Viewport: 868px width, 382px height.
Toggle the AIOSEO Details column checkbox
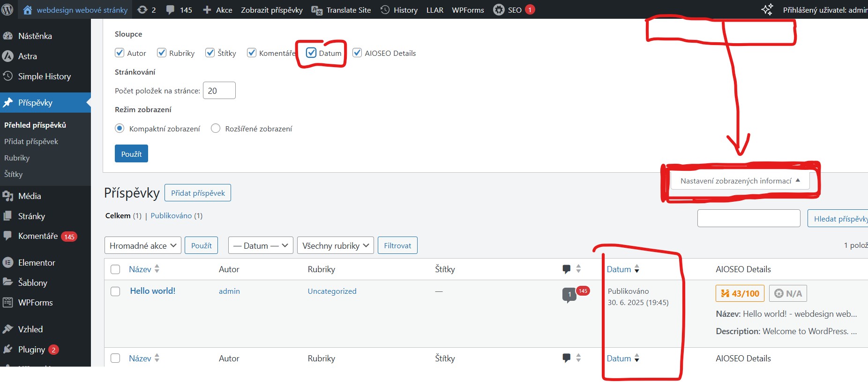[357, 53]
